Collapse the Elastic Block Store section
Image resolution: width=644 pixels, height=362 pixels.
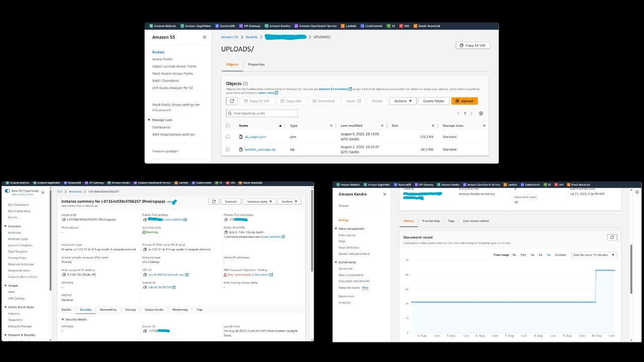(5, 307)
